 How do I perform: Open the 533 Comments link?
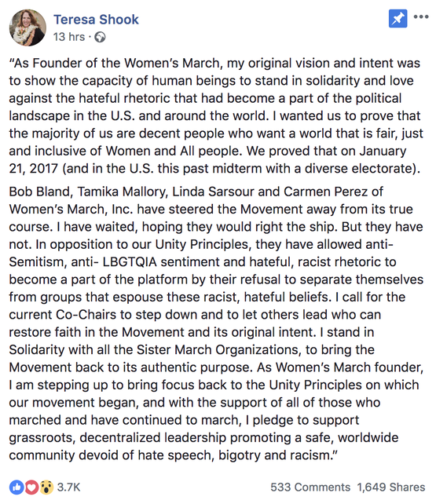[x=310, y=488]
